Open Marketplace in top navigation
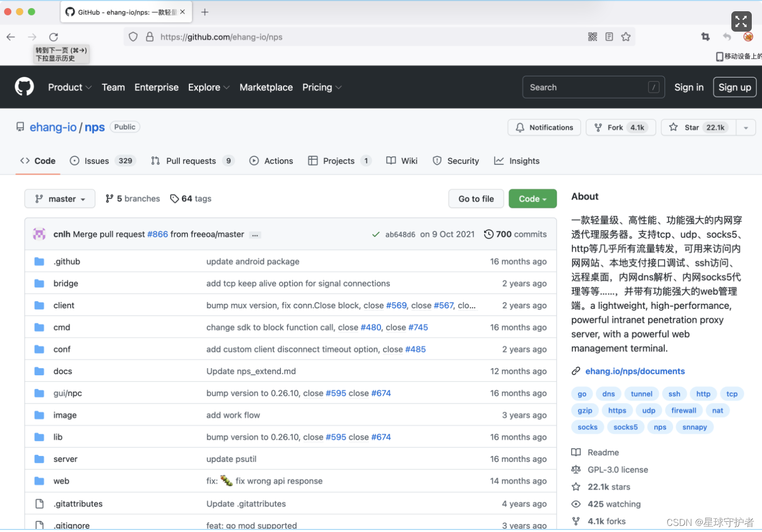 coord(266,87)
